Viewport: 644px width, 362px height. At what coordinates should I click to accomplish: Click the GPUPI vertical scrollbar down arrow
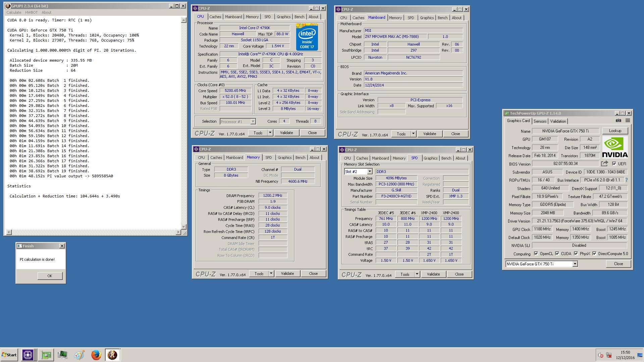pos(183,227)
